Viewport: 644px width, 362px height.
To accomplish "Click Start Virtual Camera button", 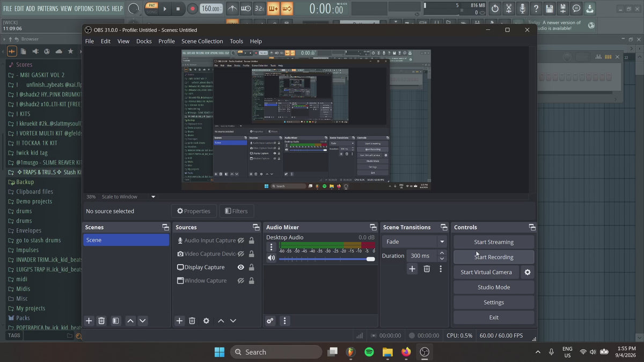I will pyautogui.click(x=486, y=272).
